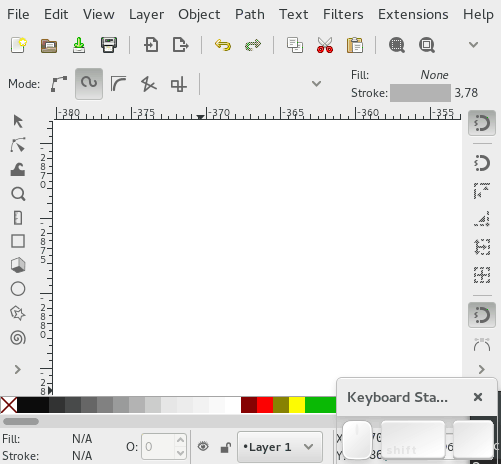Open the Object menu
Viewport: 501px width, 464px height.
click(199, 15)
